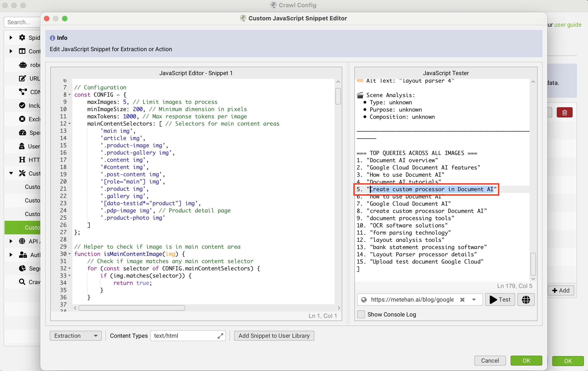Expand content types field with arrows icon
Image resolution: width=588 pixels, height=371 pixels.
pos(220,336)
